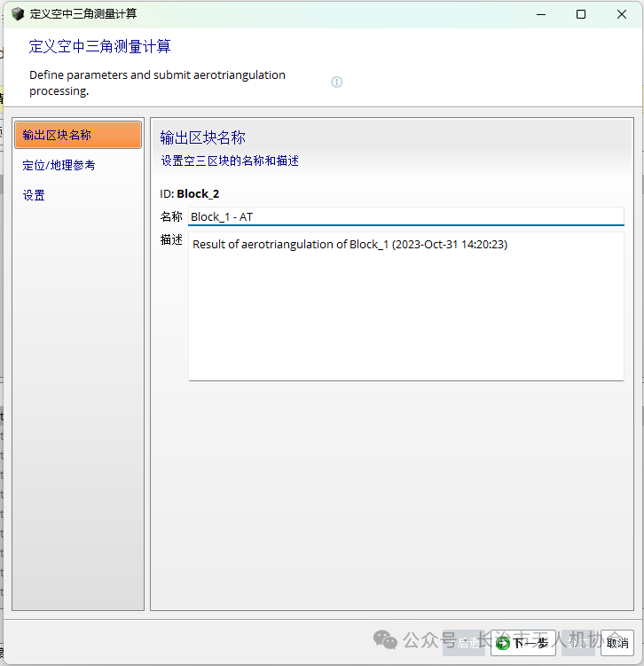The width and height of the screenshot is (644, 666).
Task: Click the app cube icon in title bar
Action: [18, 14]
